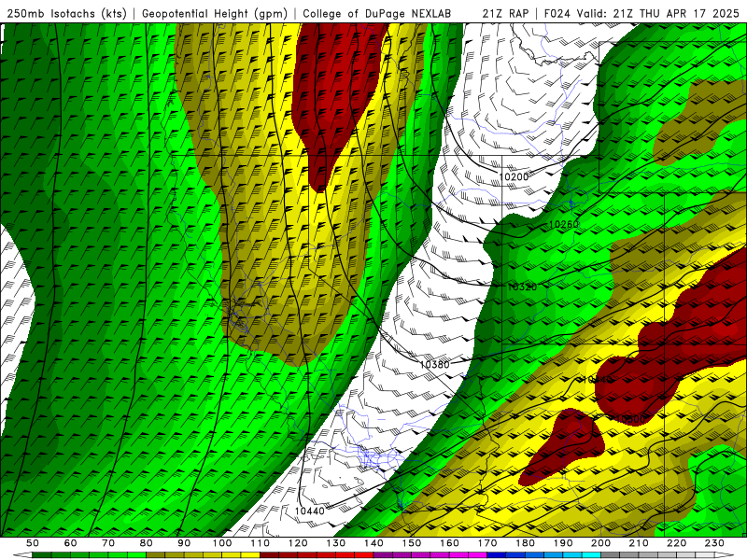Click the 170 value on the color scale
Viewport: 747px width, 560px height.
(487, 543)
